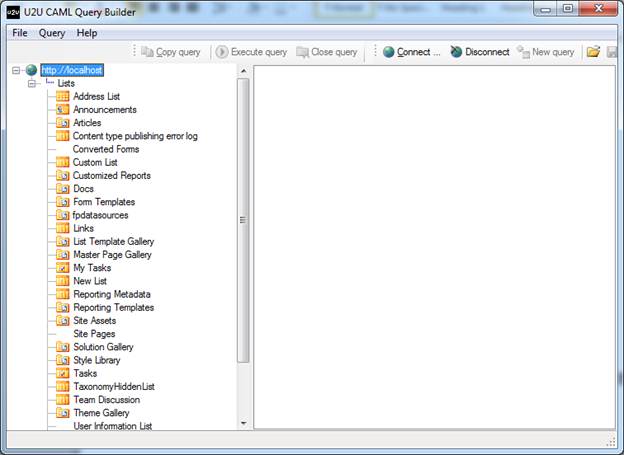Select the Master Page Gallery label
This screenshot has width=624, height=455.
point(112,254)
